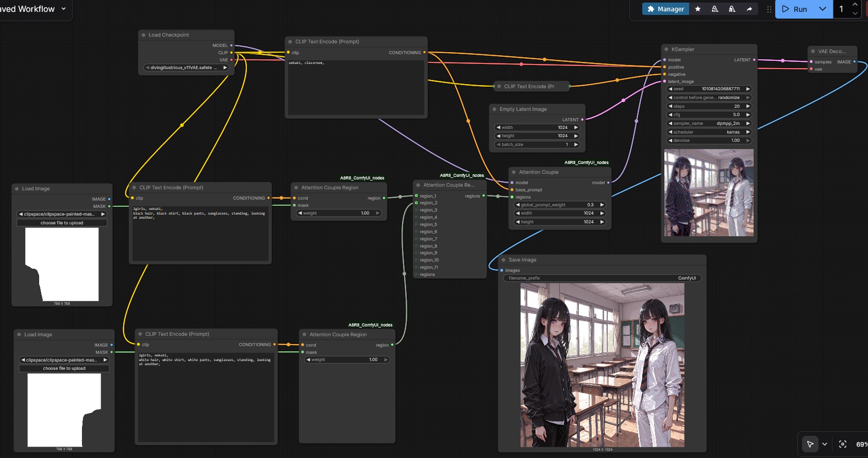Select image file in bottom Load Image
The width and height of the screenshot is (868, 458).
point(64,360)
